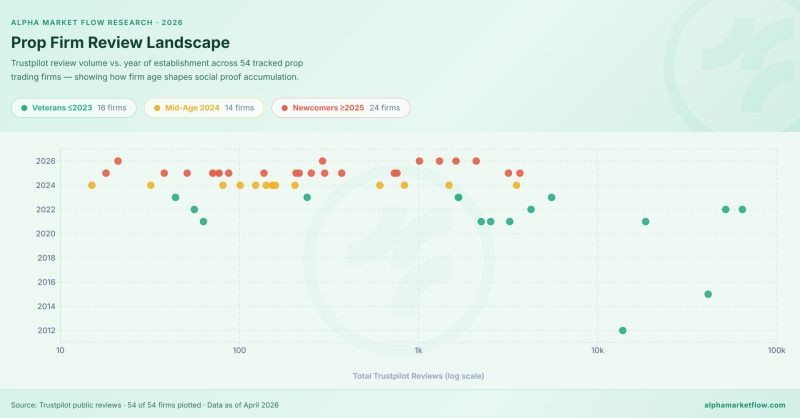Toggle the Mid-Age 2024 legend filter
800x418 pixels.
[204, 107]
